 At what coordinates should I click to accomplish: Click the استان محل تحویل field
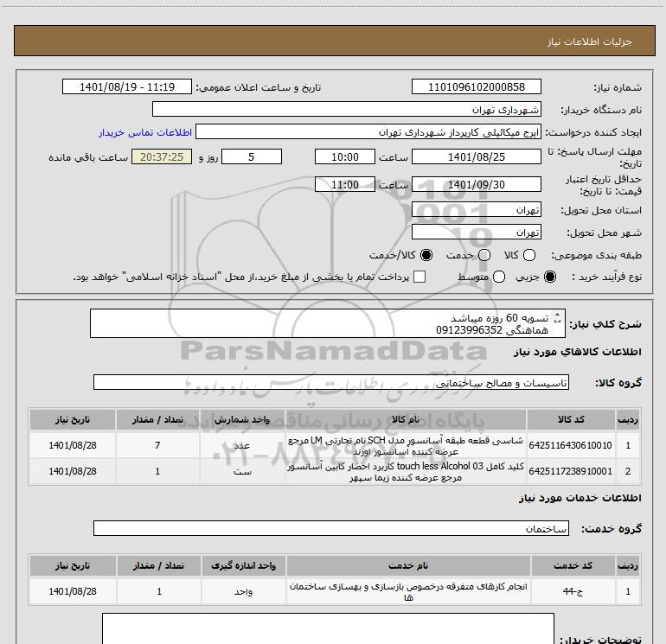click(476, 209)
